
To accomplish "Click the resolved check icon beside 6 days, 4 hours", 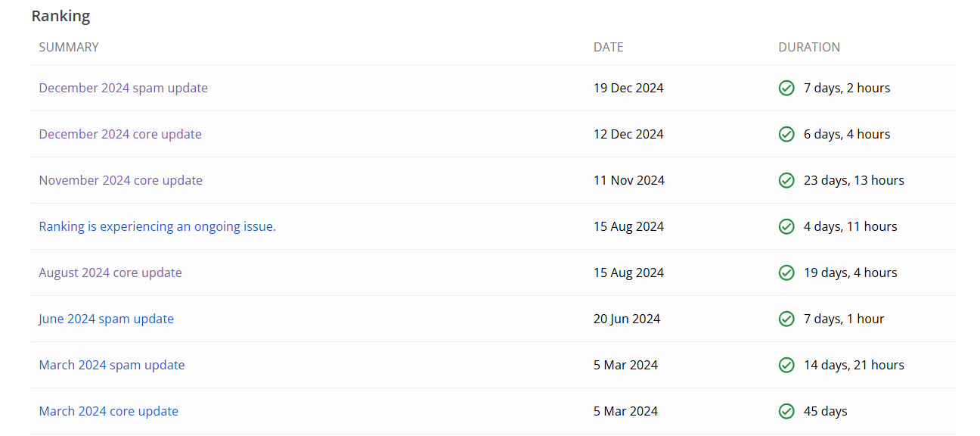I will tap(786, 134).
